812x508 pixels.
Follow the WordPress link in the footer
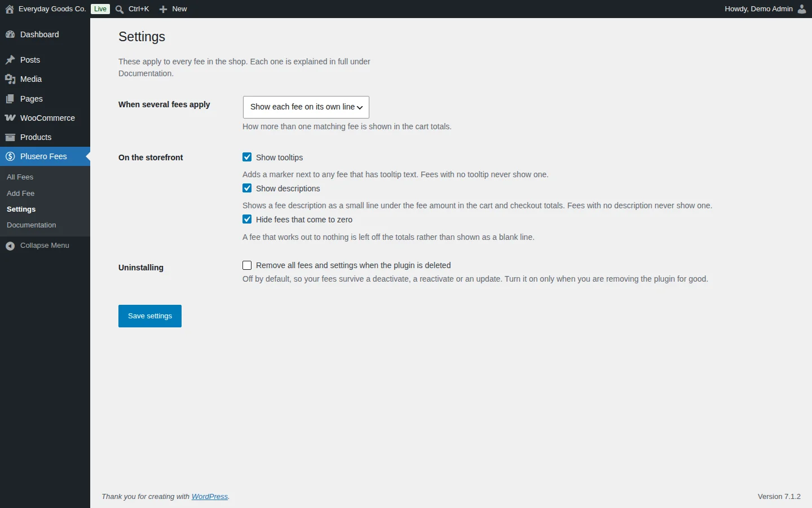pyautogui.click(x=210, y=497)
